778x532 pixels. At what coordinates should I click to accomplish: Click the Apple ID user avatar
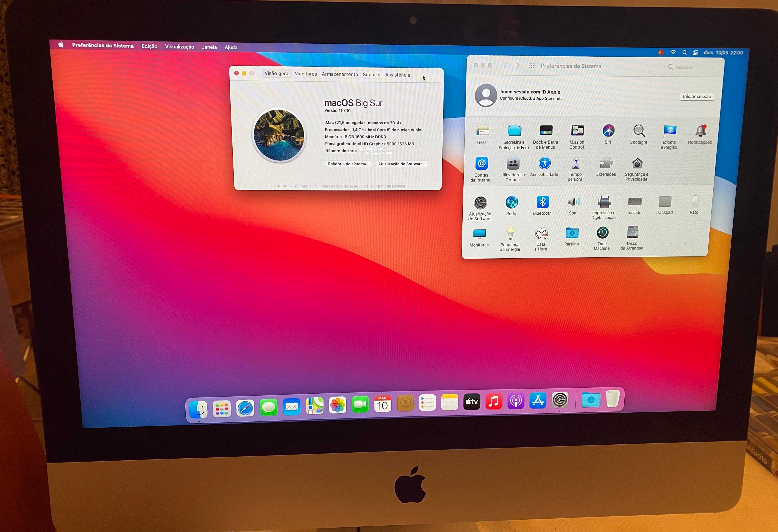tap(486, 95)
